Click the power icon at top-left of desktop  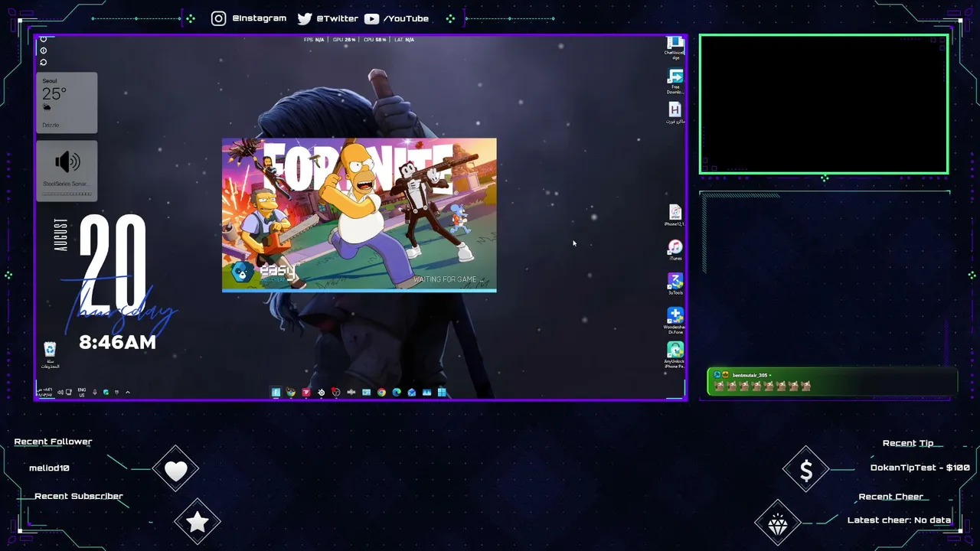[x=44, y=39]
